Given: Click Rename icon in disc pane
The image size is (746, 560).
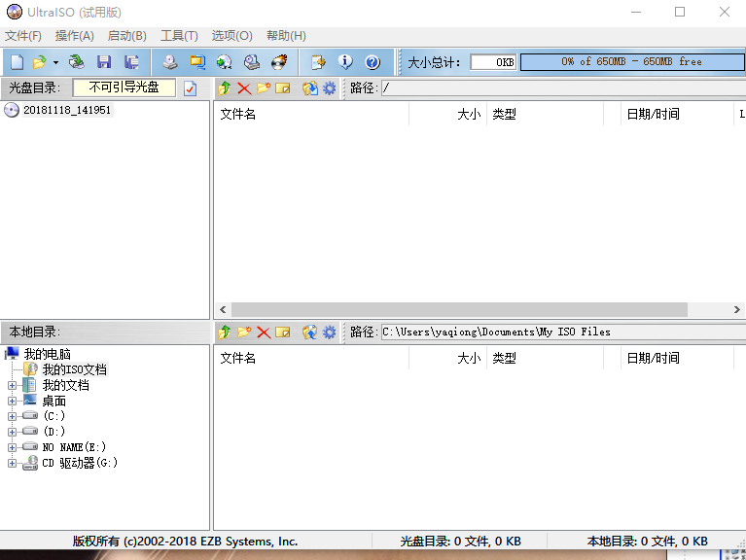Looking at the screenshot, I should [283, 88].
